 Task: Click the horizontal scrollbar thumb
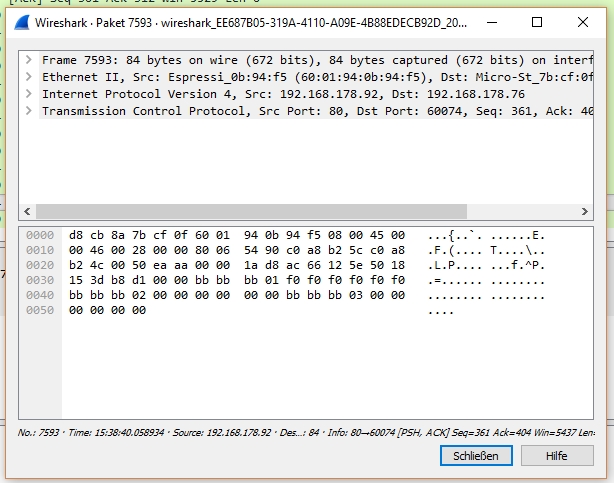tap(251, 212)
